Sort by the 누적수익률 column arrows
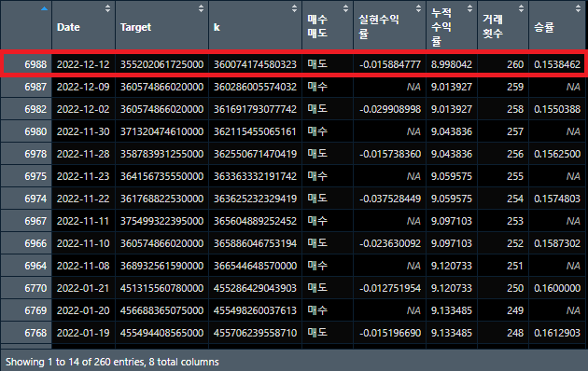The width and height of the screenshot is (588, 371). pos(469,8)
